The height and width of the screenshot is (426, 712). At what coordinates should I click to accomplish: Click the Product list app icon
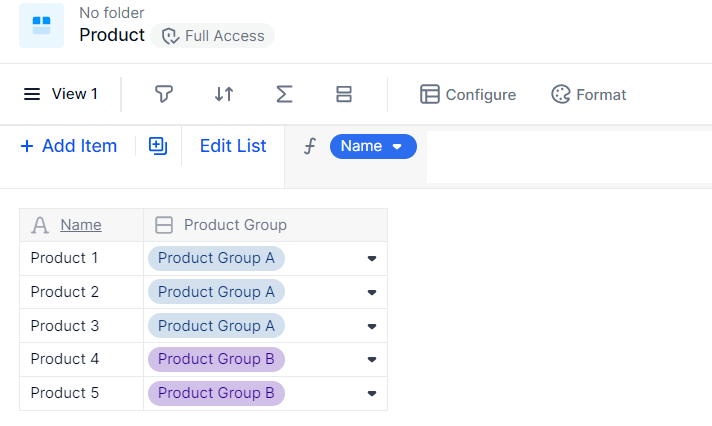click(41, 25)
